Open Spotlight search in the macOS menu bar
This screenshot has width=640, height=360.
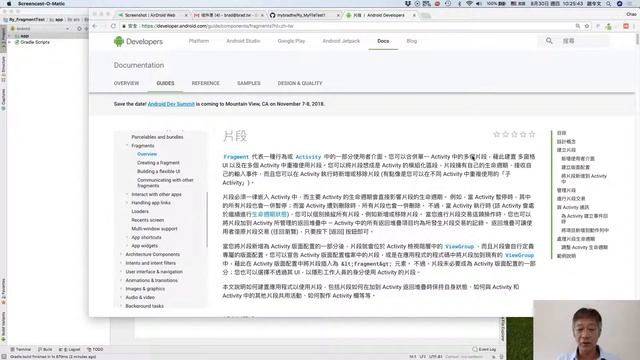[608, 4]
